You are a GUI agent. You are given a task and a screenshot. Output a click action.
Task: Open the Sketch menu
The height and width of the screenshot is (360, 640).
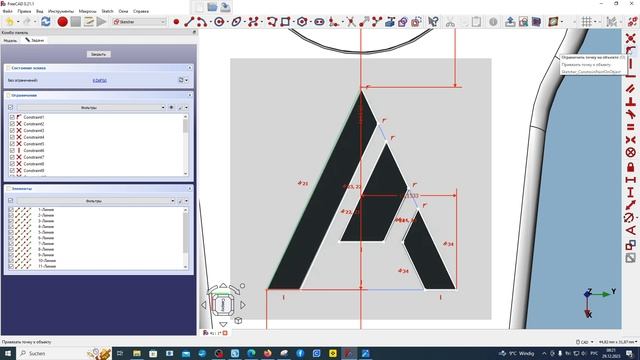[x=107, y=11]
